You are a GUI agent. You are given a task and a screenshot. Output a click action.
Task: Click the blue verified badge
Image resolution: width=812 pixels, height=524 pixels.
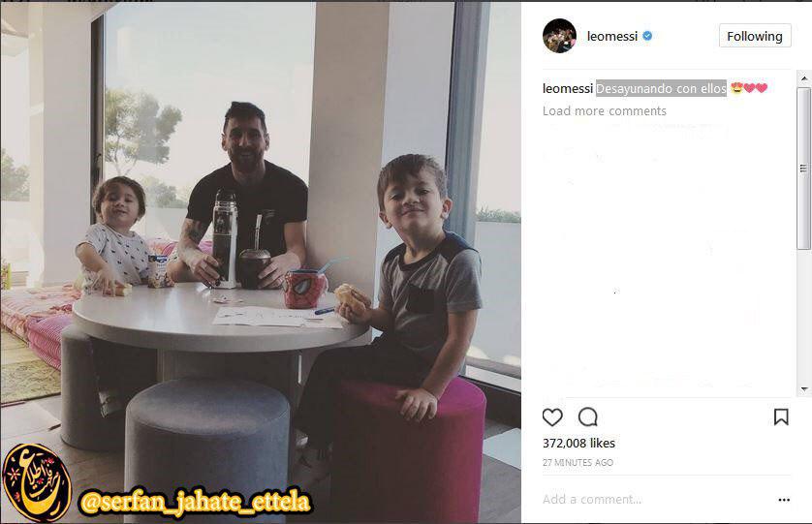[x=647, y=36]
